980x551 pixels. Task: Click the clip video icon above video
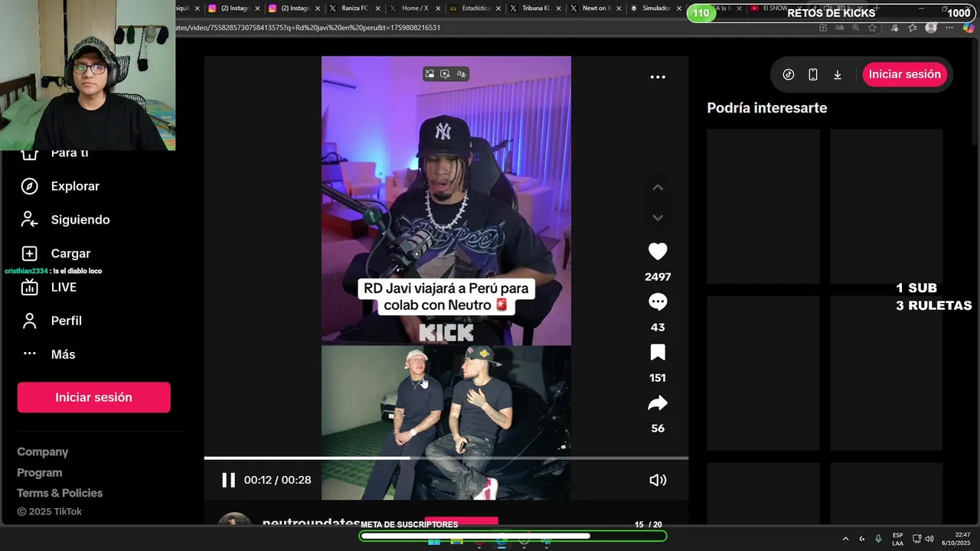(x=445, y=74)
